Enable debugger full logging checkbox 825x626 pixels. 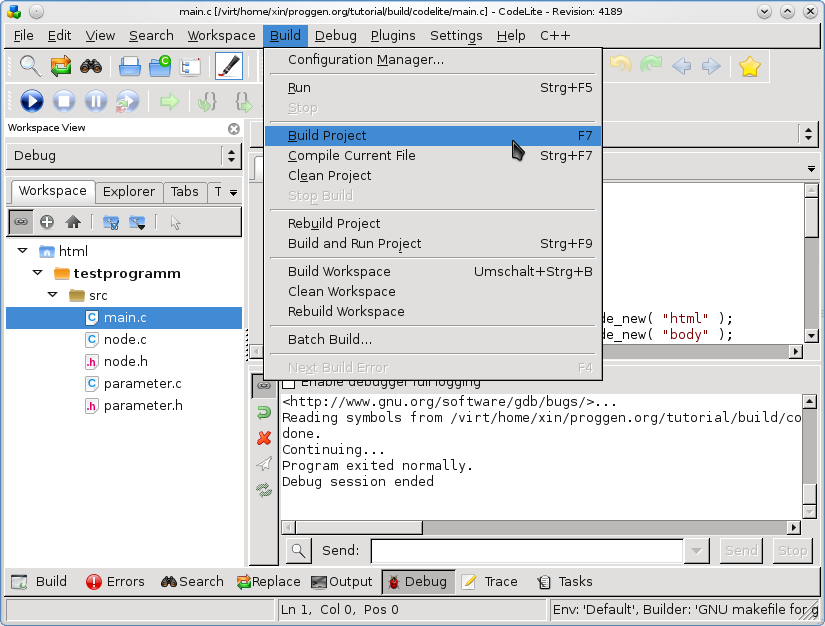289,382
